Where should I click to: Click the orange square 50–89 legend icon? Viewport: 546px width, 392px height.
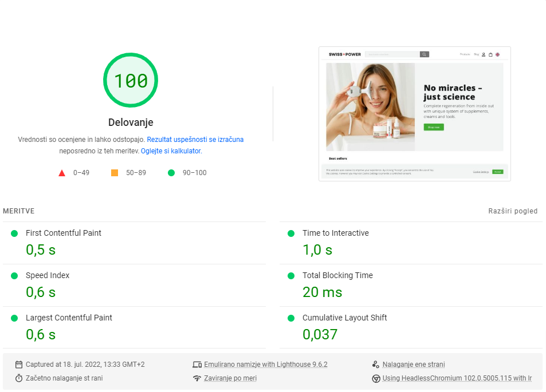pyautogui.click(x=115, y=173)
